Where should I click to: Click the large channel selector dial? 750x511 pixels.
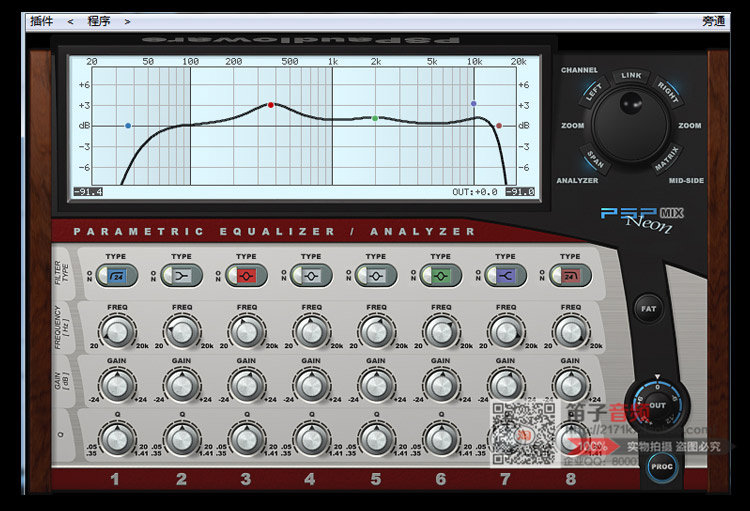(x=630, y=125)
